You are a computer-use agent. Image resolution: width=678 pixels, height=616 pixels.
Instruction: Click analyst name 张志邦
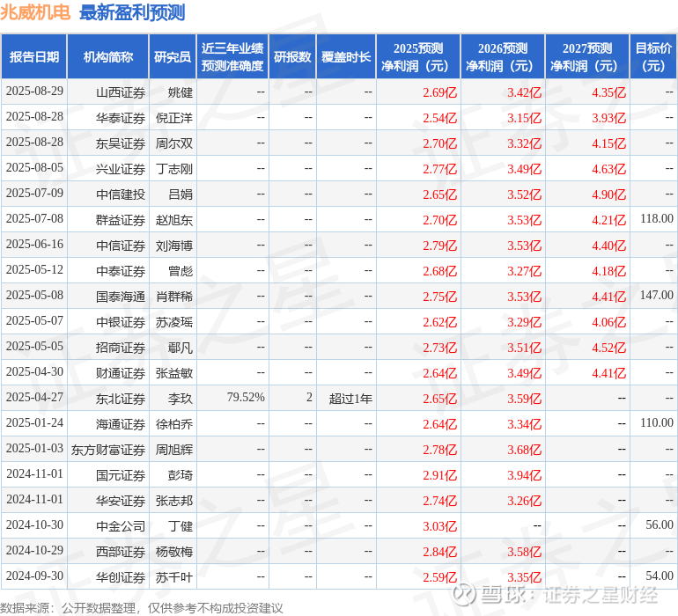click(x=173, y=500)
